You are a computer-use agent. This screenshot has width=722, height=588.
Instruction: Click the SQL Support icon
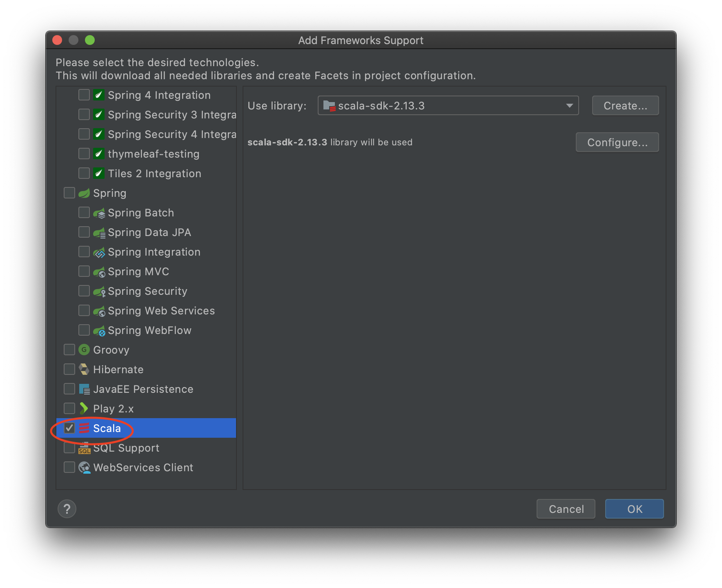click(x=84, y=448)
